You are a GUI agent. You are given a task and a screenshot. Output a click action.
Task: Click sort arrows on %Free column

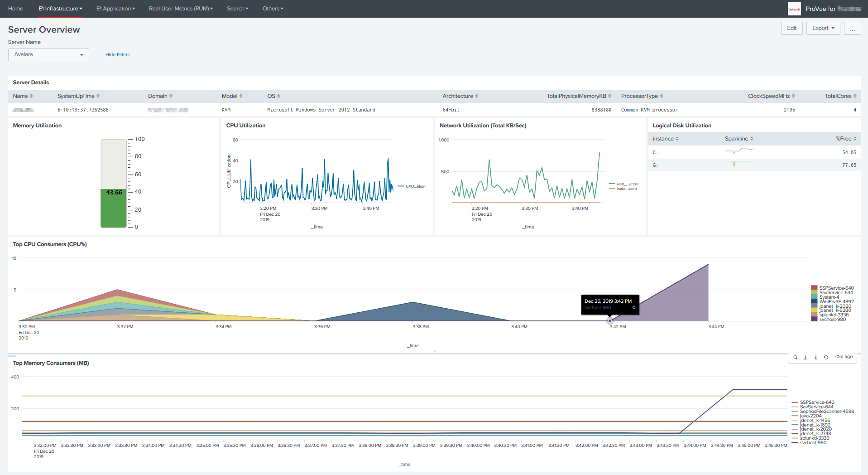pos(855,139)
